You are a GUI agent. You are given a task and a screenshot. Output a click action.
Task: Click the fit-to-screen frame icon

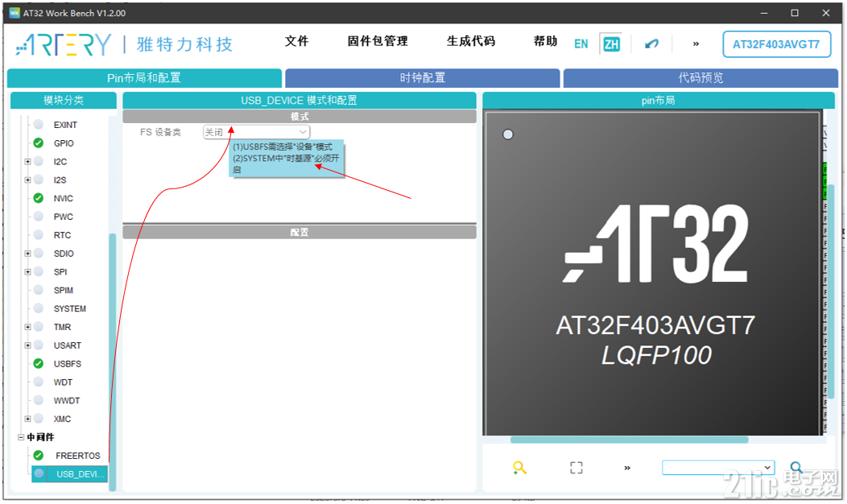click(x=576, y=468)
